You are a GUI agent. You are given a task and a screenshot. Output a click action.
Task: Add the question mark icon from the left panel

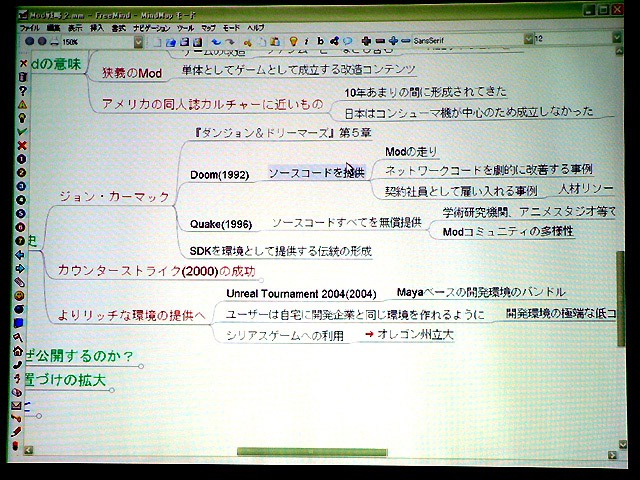click(21, 90)
